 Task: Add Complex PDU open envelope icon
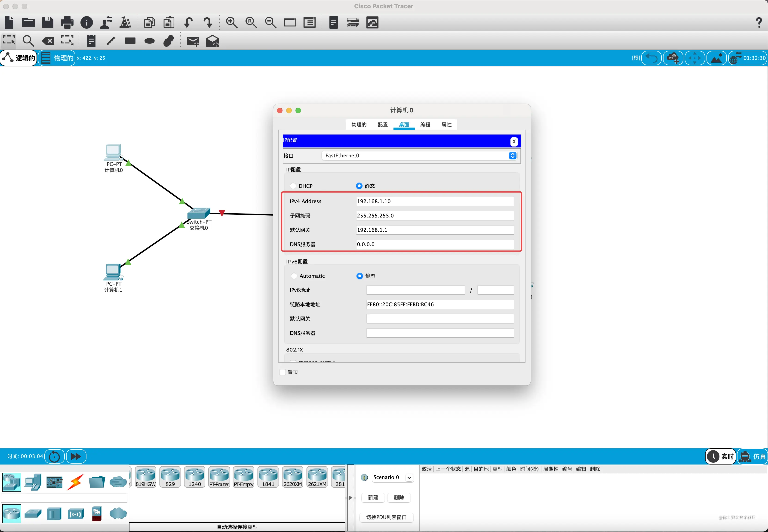tap(212, 41)
